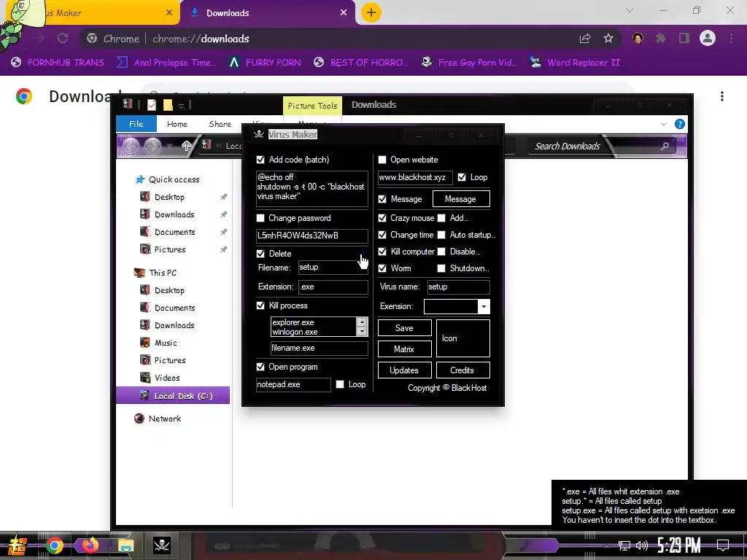747x560 pixels.
Task: Click the Icon button
Action: click(463, 338)
